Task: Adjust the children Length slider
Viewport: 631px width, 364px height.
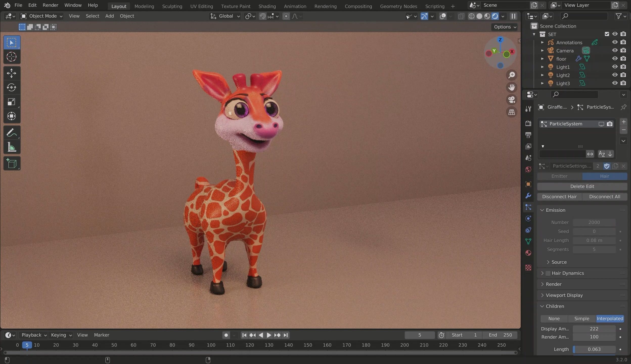Action: pyautogui.click(x=594, y=349)
